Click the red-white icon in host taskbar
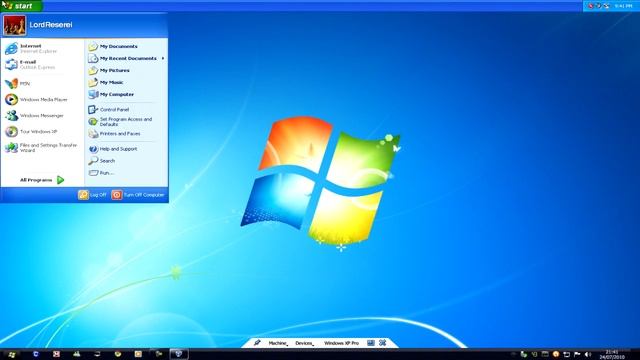 pyautogui.click(x=56, y=354)
